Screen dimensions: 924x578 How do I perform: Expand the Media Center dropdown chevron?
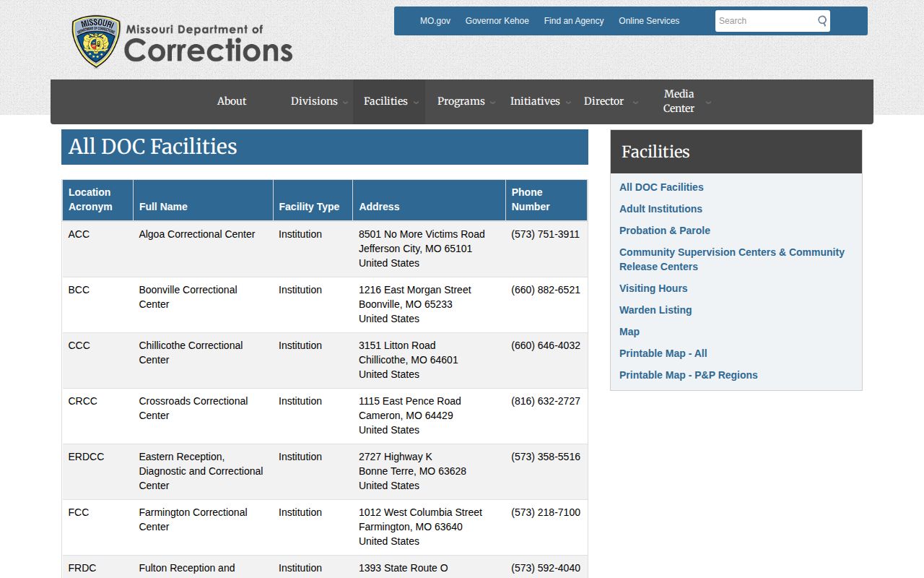point(708,103)
